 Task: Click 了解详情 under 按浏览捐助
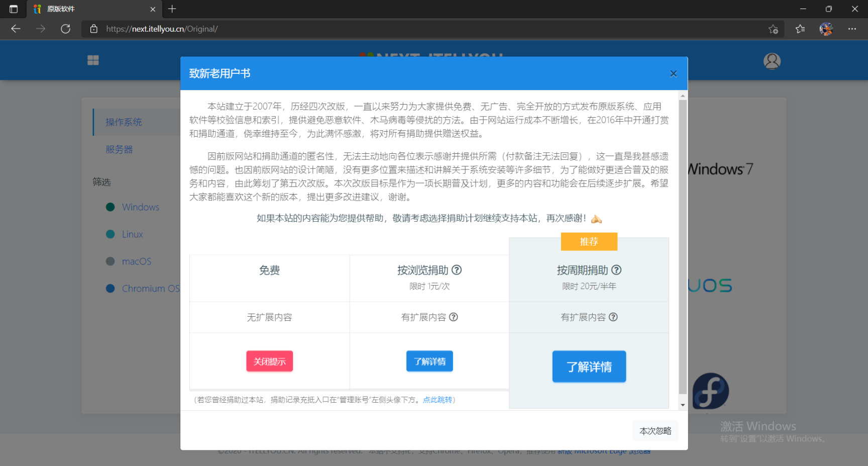tap(429, 361)
